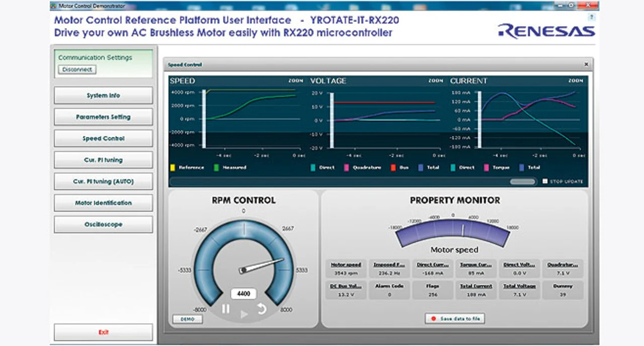Click the Direct swatch in VOLTAGE legend
Viewport: 644px width, 346px height.
click(313, 167)
